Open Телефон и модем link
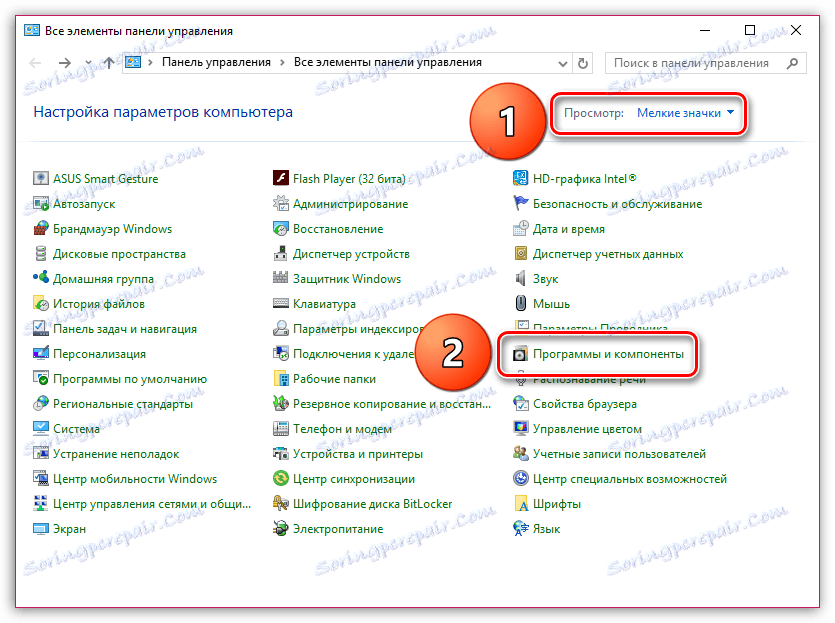Viewport: 835px width, 623px height. 342,429
